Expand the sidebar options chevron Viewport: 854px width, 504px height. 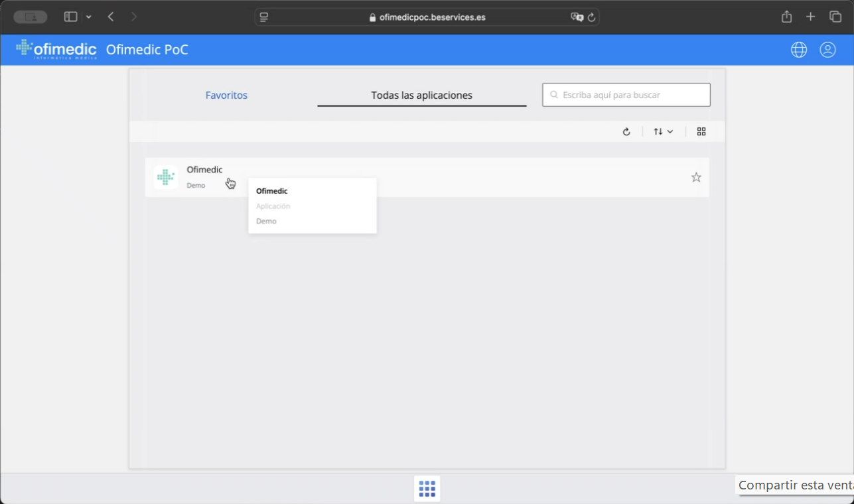point(89,17)
